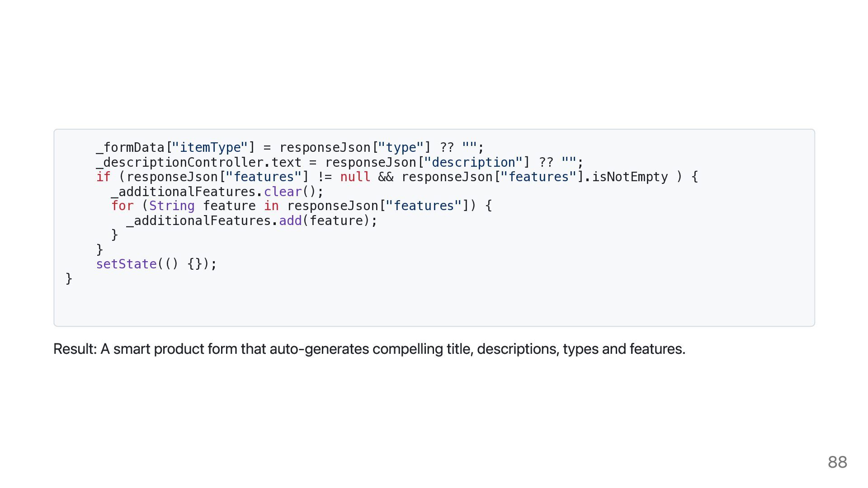
Task: Click the red 'if' keyword
Action: [103, 177]
